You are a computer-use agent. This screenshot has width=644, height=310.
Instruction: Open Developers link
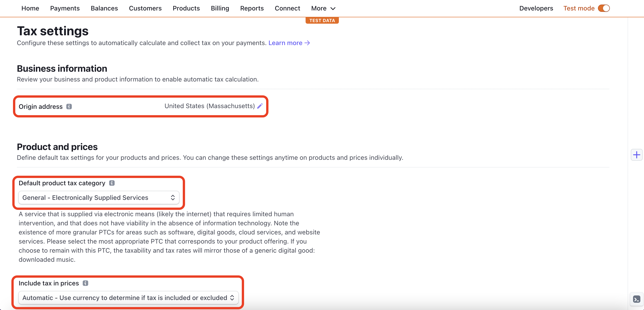(x=536, y=8)
